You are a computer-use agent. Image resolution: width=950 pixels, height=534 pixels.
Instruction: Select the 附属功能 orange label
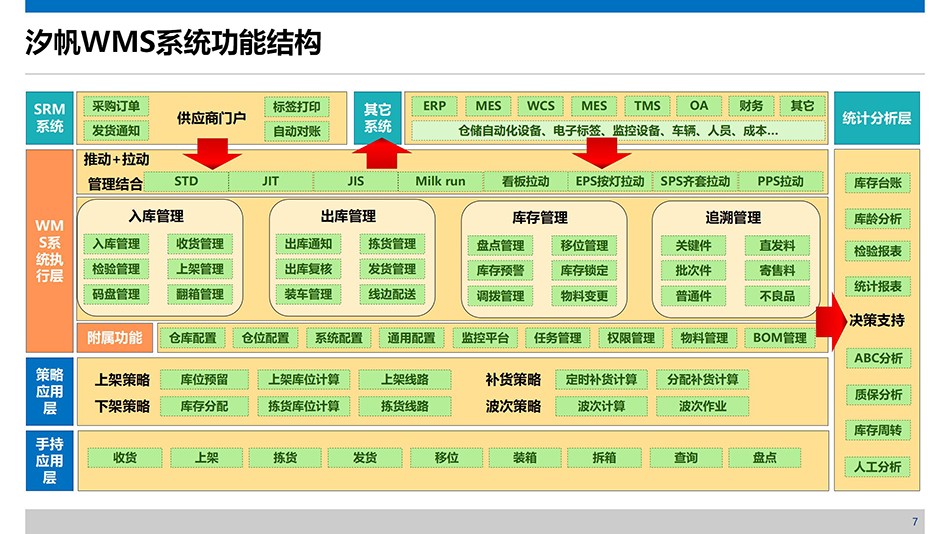pyautogui.click(x=115, y=338)
